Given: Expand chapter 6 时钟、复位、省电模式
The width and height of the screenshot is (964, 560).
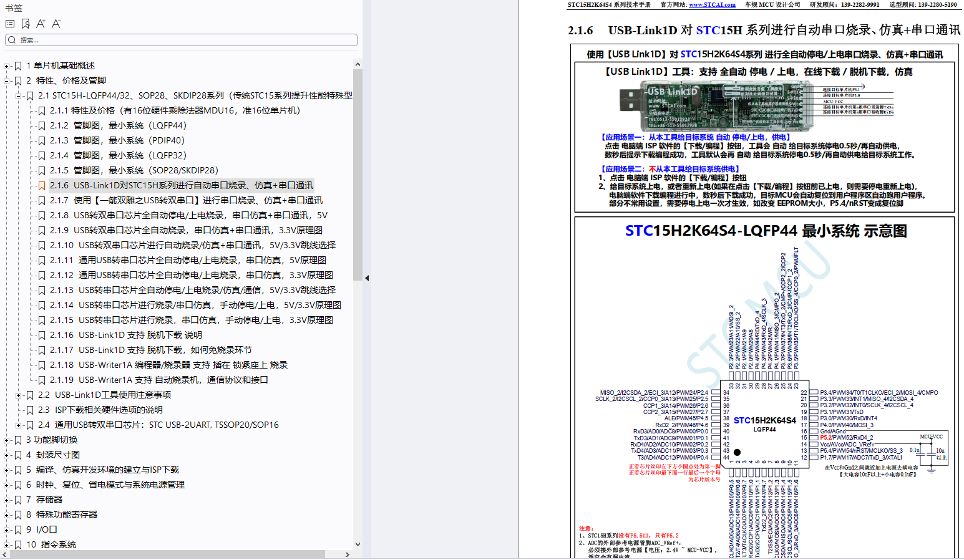Looking at the screenshot, I should (7, 485).
